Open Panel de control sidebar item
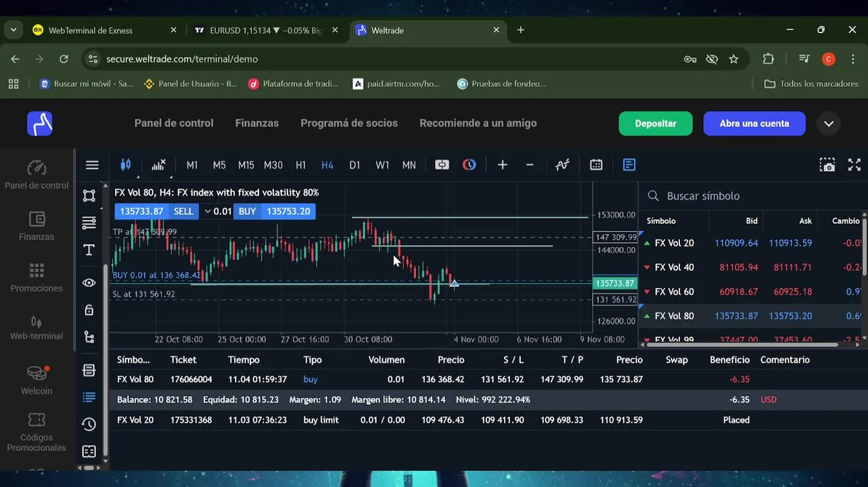 pyautogui.click(x=37, y=175)
